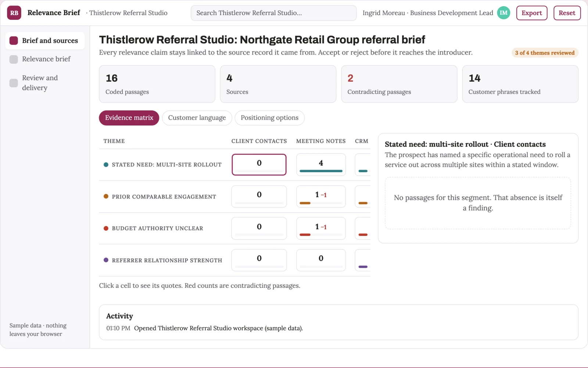The width and height of the screenshot is (588, 368).
Task: Click Prior Comparable Engagement theme label
Action: 164,197
